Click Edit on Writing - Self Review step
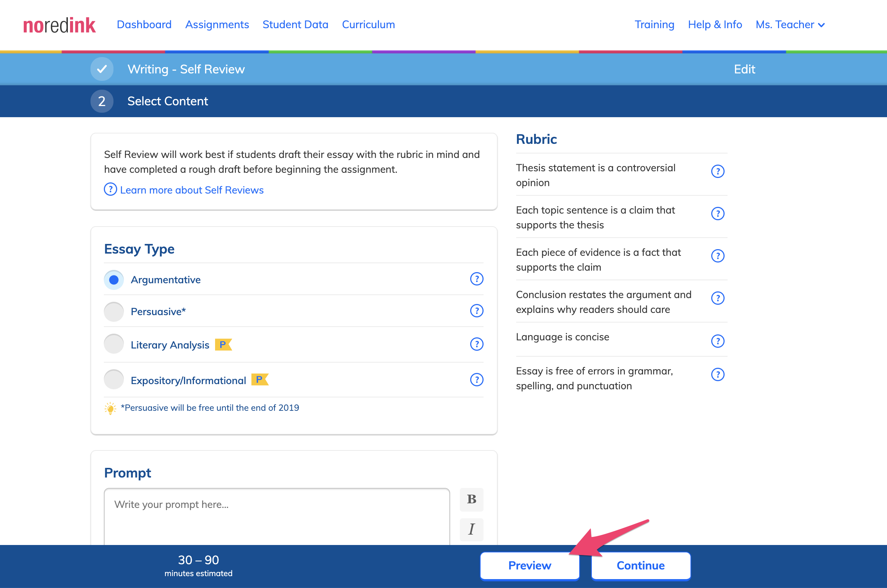The image size is (887, 588). click(744, 69)
